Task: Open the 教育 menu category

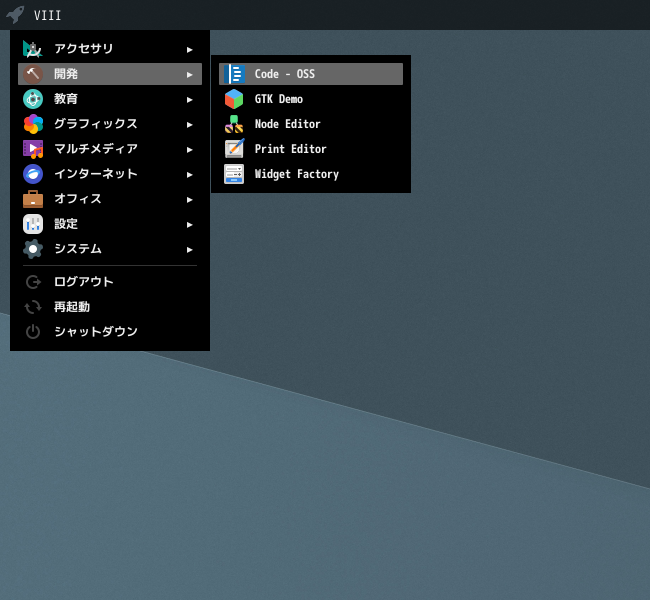Action: 110,99
